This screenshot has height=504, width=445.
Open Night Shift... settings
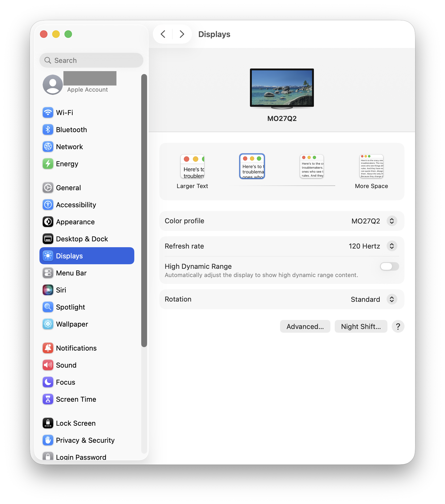[361, 327]
